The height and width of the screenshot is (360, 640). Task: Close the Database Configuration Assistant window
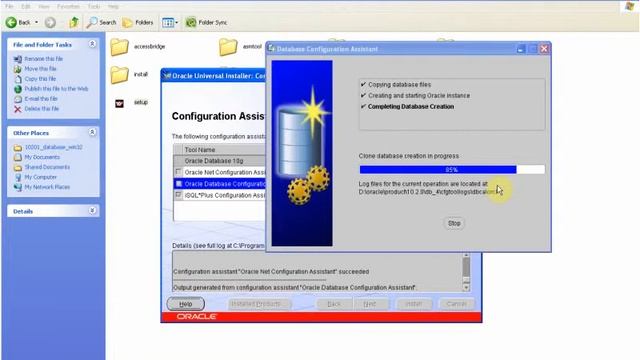coord(544,49)
